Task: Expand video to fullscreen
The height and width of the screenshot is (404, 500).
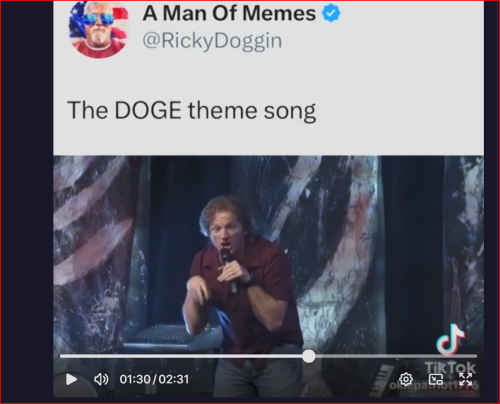Action: pyautogui.click(x=465, y=379)
